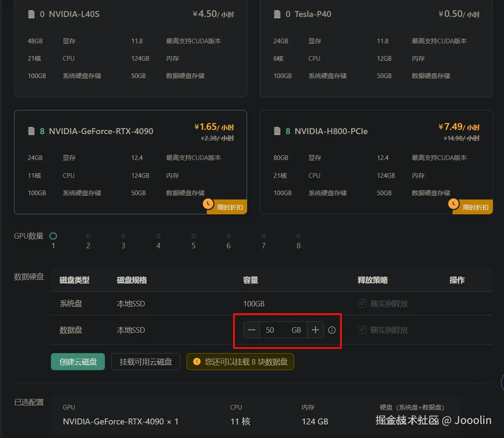This screenshot has width=504, height=438.
Task: Click the 磁盘类型 column header
Action: (75, 280)
